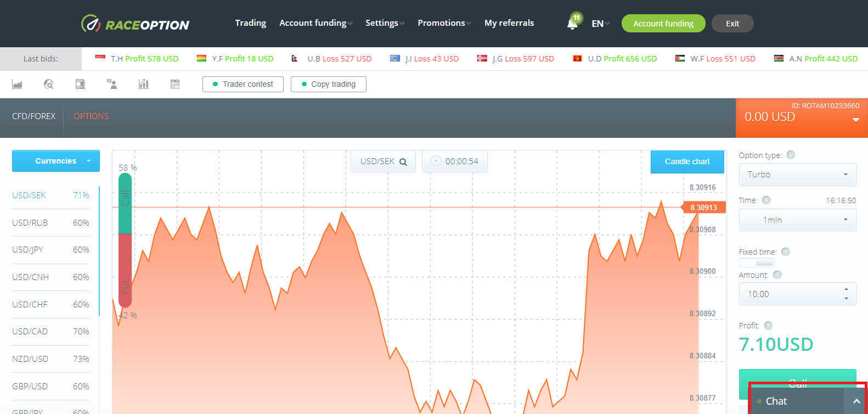
Task: Select USD/SEK in the currency list
Action: (x=50, y=195)
